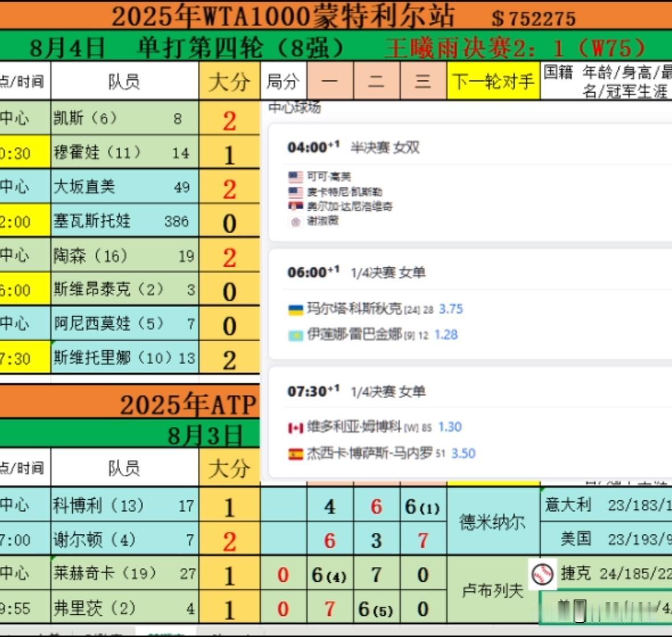Open the 06:00 1/4决赛 女单 match card
This screenshot has height=637, width=672.
[x=470, y=304]
